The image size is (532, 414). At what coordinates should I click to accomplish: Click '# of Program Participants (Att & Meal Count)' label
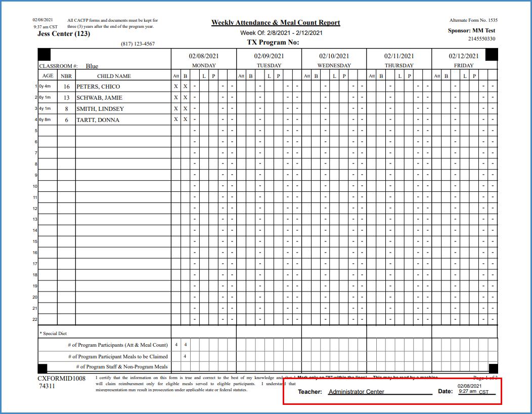point(118,345)
